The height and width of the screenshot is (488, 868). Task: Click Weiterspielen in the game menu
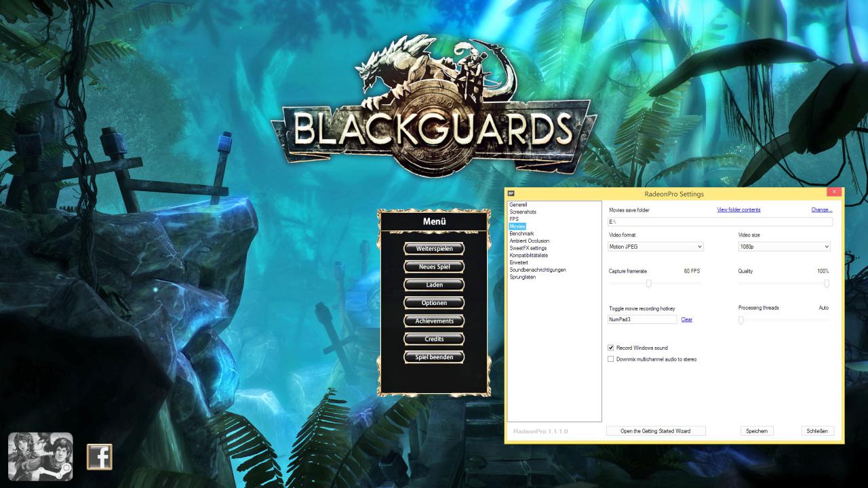pos(434,248)
